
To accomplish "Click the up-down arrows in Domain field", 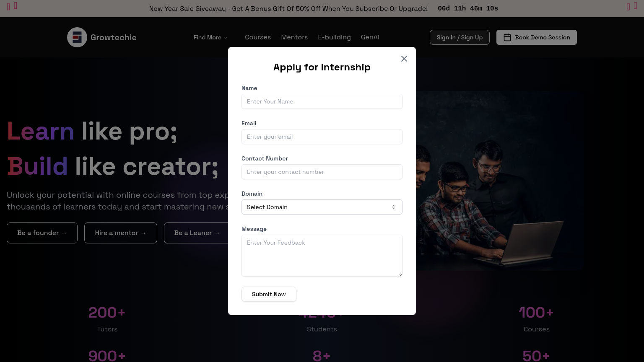I will point(394,207).
